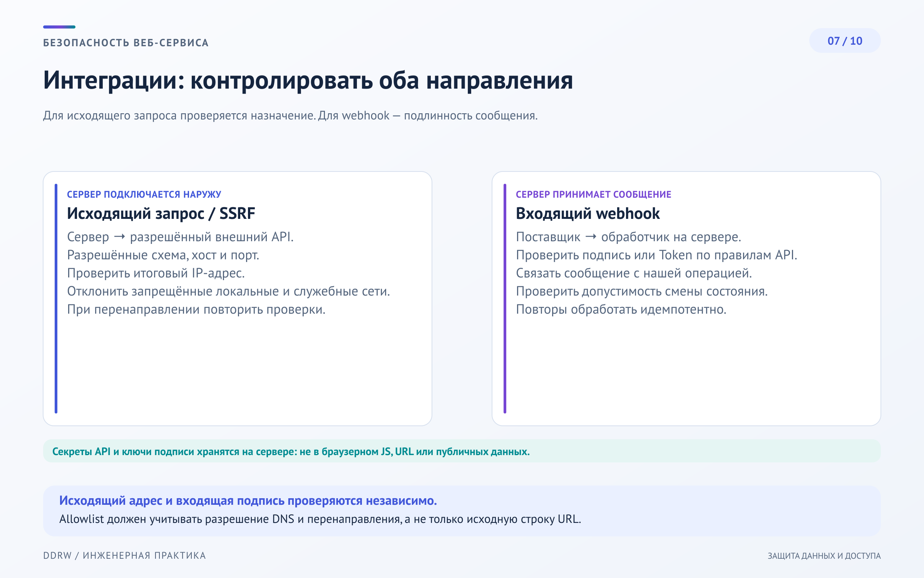Click the heading Входящий webhook
This screenshot has width=924, height=578.
click(x=588, y=213)
